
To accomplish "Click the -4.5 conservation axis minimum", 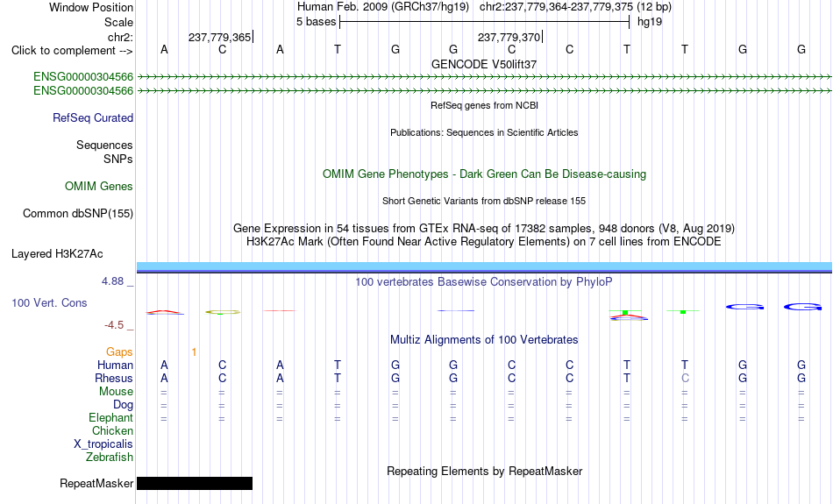I will 114,325.
